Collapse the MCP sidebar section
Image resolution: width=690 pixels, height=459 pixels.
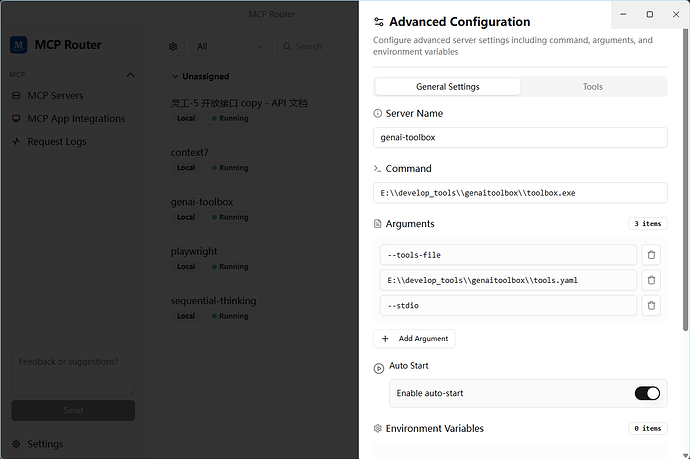click(131, 75)
